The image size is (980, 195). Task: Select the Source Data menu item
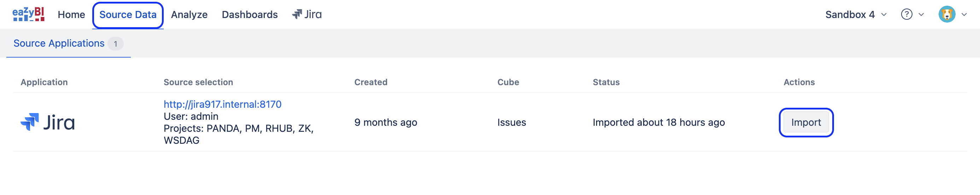pos(128,14)
